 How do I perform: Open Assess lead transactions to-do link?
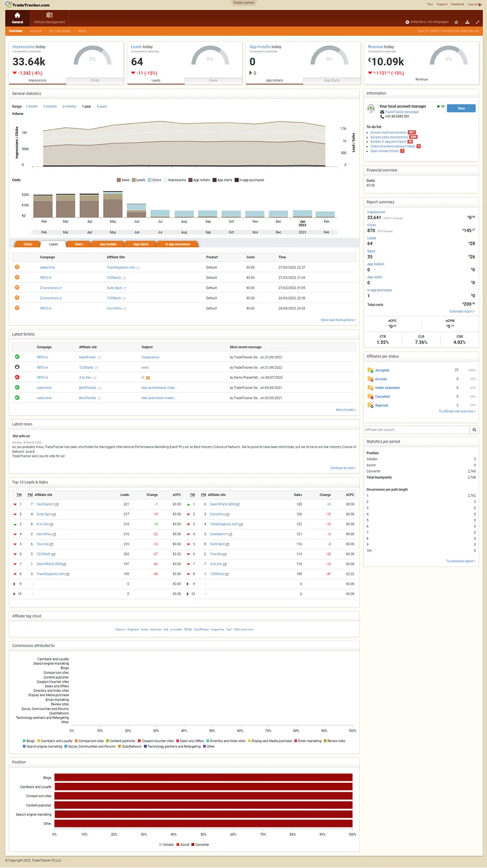point(389,133)
